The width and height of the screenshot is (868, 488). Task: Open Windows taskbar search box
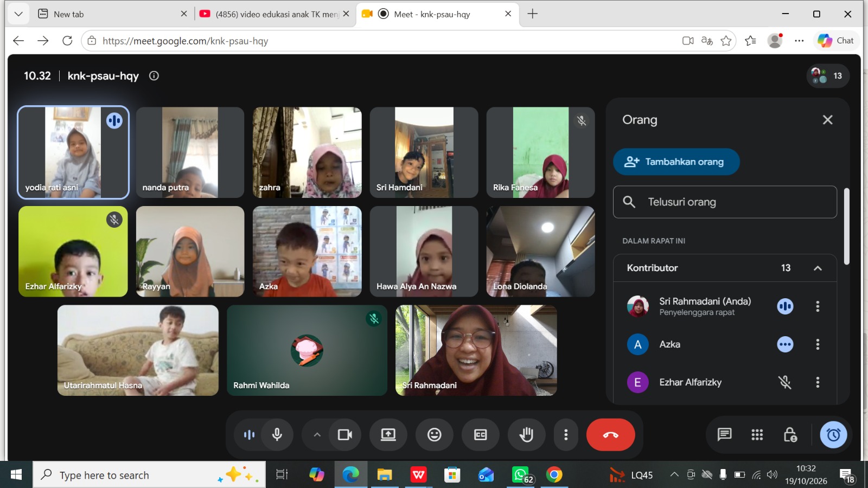149,475
